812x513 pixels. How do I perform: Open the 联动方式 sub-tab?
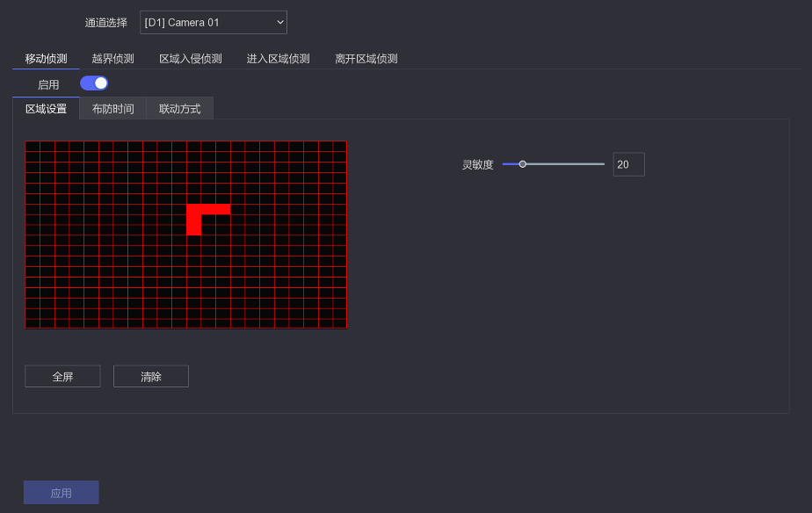pyautogui.click(x=179, y=109)
